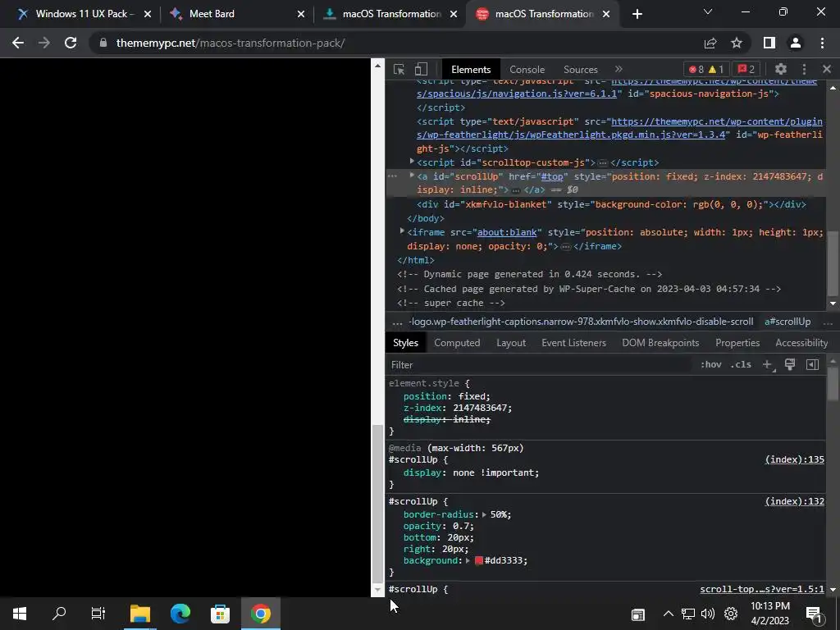Select the xkmfvlo-blanket div node
840x630 pixels.
point(611,204)
